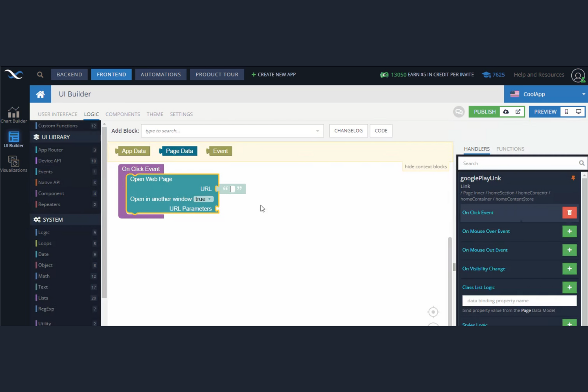
Task: Open the CHANGELOG panel
Action: tap(348, 130)
